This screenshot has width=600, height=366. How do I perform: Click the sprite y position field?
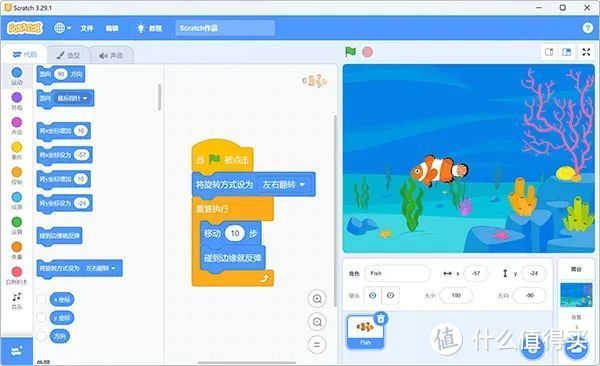(534, 273)
